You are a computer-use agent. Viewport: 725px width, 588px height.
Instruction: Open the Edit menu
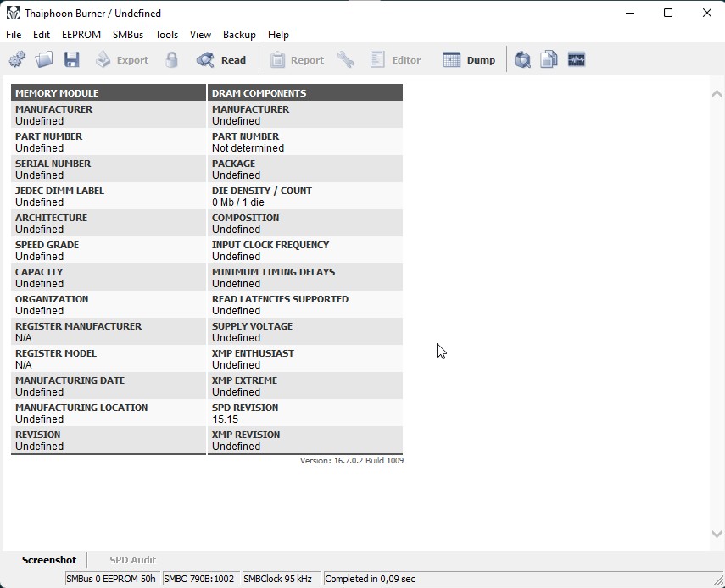pos(42,35)
